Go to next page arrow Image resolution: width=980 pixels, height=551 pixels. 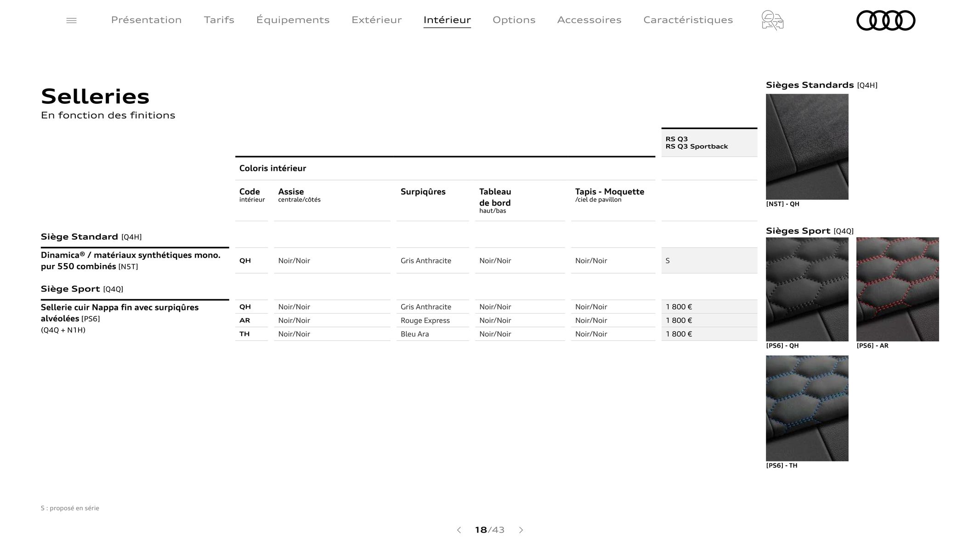521,530
